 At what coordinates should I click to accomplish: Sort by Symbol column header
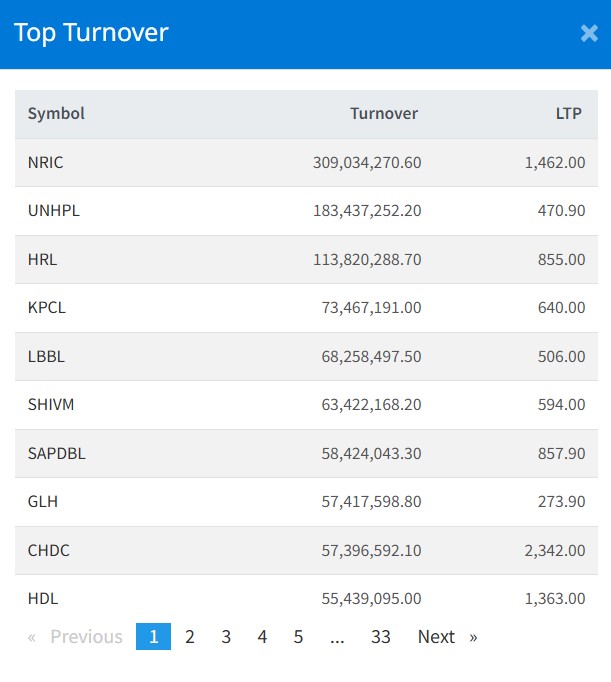[56, 114]
